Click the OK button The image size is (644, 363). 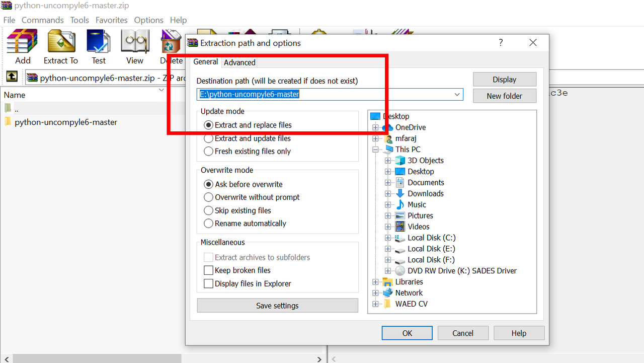coord(407,333)
